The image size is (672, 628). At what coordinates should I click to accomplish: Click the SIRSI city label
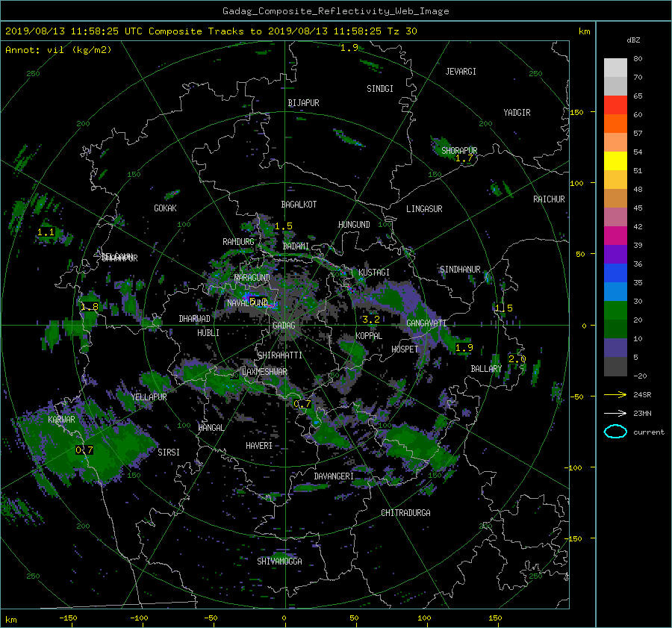tap(169, 453)
